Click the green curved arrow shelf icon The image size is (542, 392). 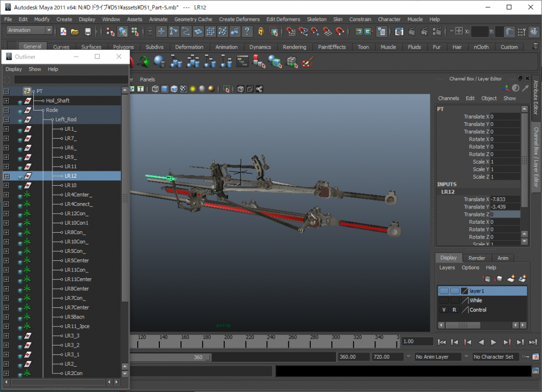143,62
